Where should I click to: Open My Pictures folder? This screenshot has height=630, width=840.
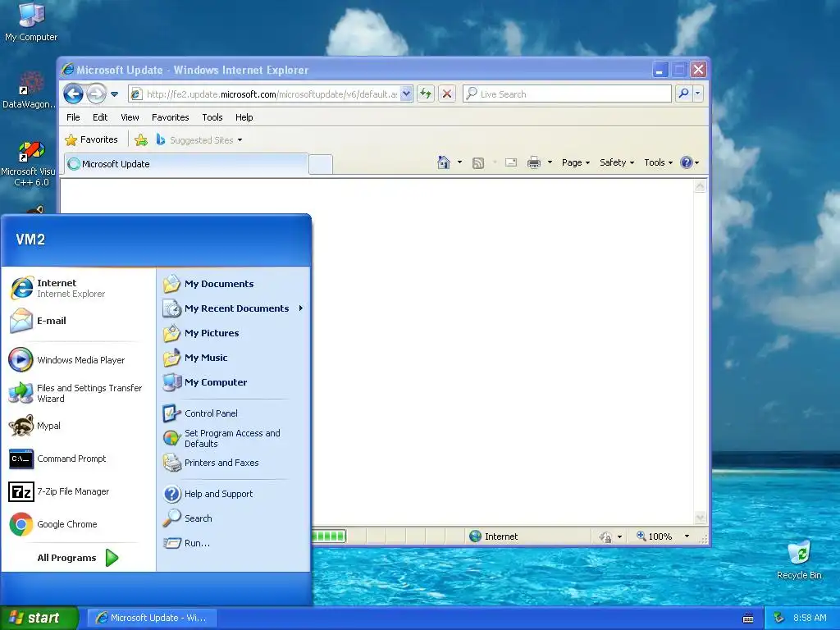(234, 333)
